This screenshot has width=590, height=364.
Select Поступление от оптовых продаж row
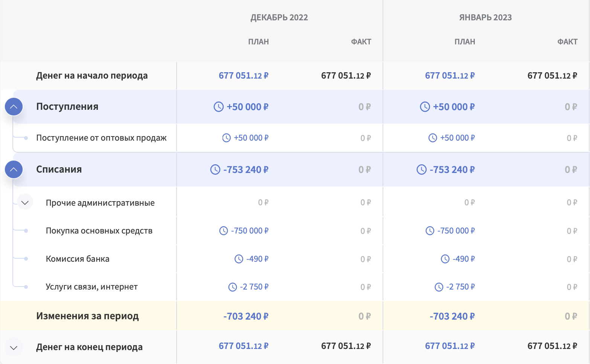pos(101,138)
